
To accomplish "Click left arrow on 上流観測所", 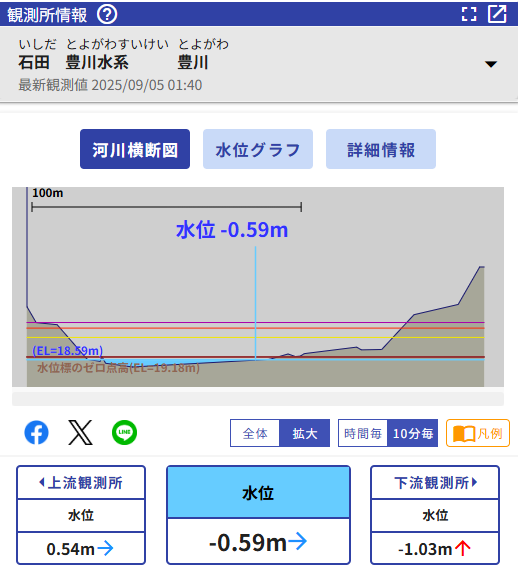I will 42,482.
